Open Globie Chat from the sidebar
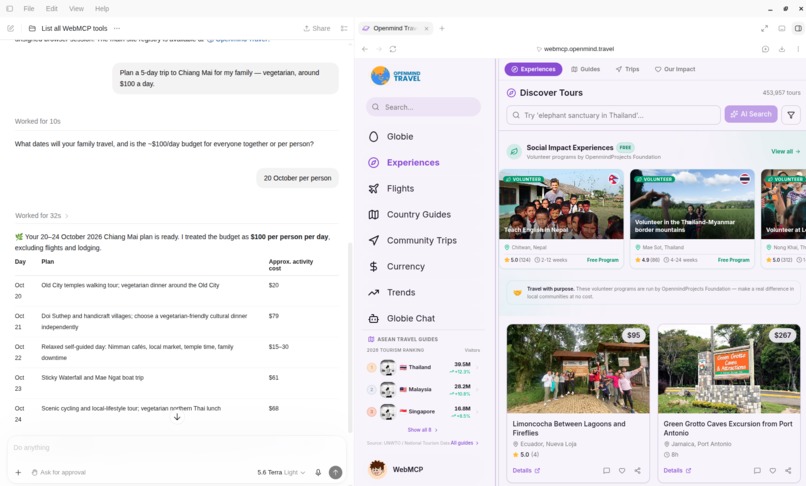This screenshot has width=806, height=486. 401,318
